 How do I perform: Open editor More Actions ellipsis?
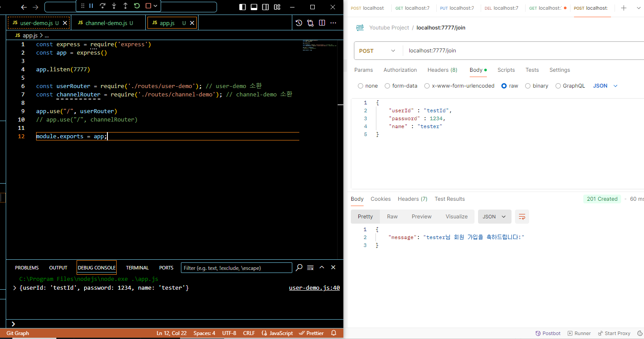tap(333, 23)
